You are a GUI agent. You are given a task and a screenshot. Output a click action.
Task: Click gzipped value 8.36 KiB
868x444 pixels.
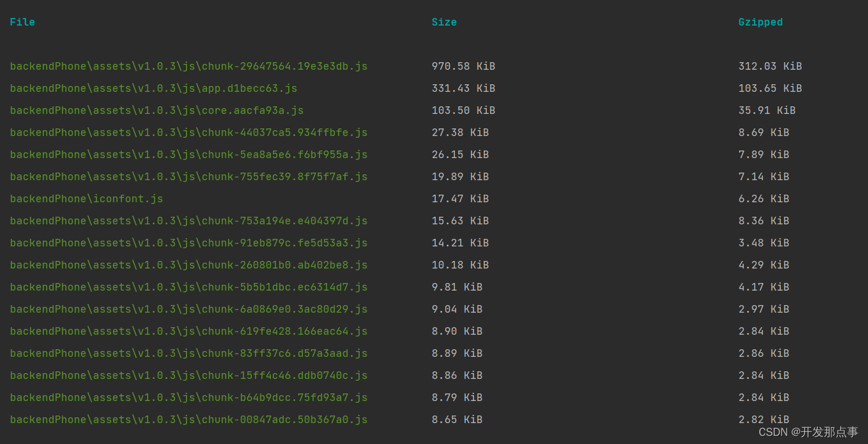[x=764, y=221]
